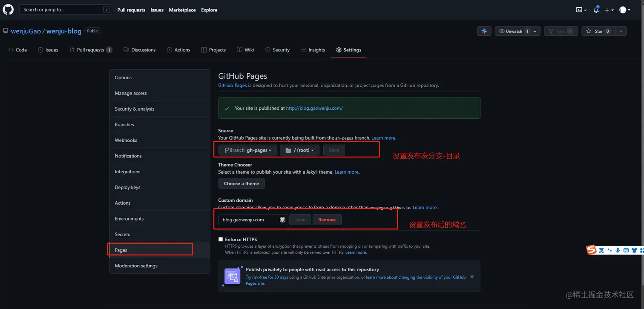
Task: Select Manage access in sidebar
Action: (160, 93)
